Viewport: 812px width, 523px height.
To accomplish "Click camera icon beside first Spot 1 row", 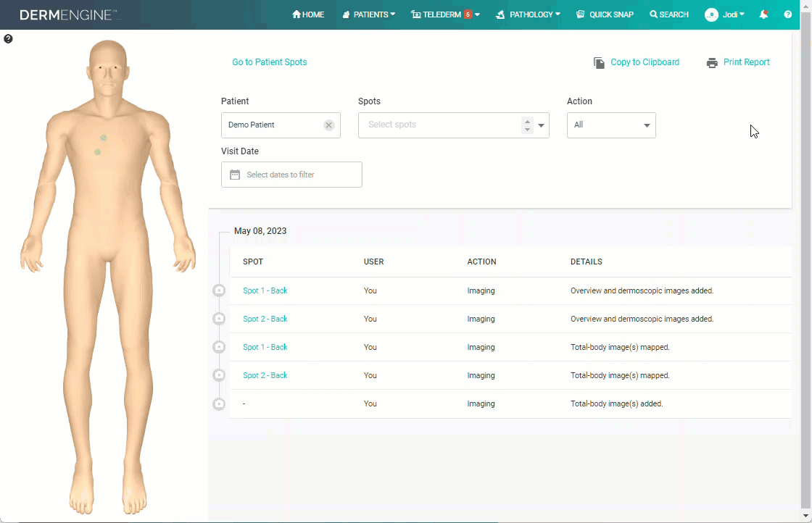I will click(219, 290).
